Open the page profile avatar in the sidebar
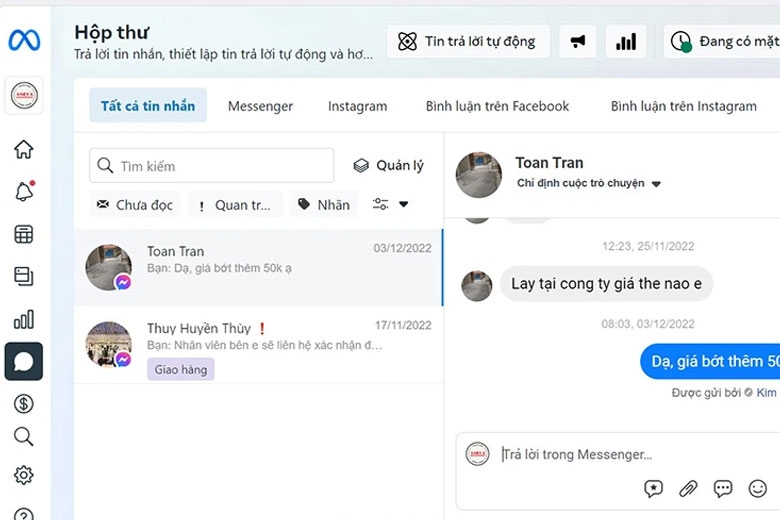 point(24,95)
